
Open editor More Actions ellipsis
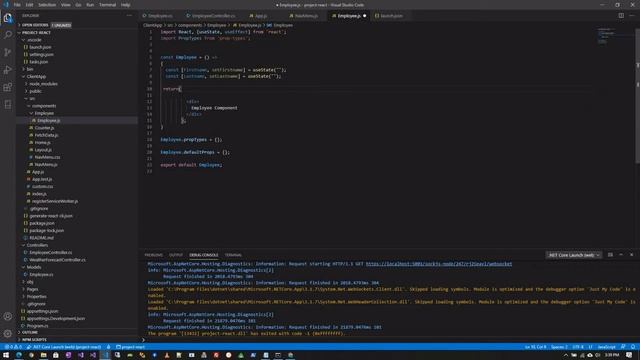(x=631, y=16)
